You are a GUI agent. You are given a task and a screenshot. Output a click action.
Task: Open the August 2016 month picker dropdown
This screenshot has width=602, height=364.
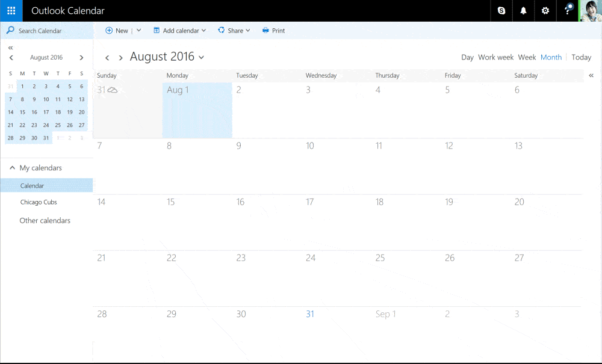167,57
